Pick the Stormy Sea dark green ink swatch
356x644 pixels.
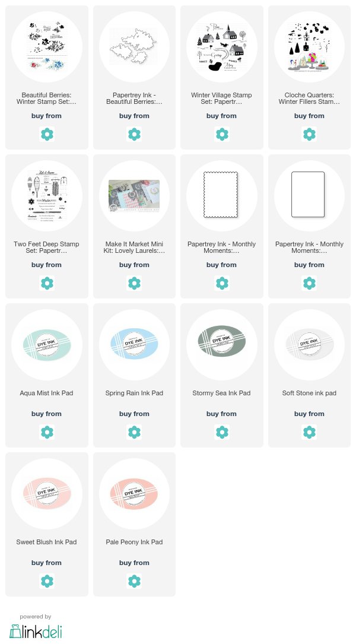pos(222,340)
